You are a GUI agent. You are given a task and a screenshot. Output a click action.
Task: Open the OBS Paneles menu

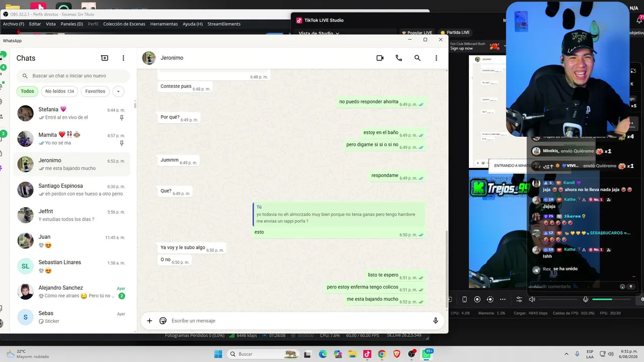tap(72, 24)
